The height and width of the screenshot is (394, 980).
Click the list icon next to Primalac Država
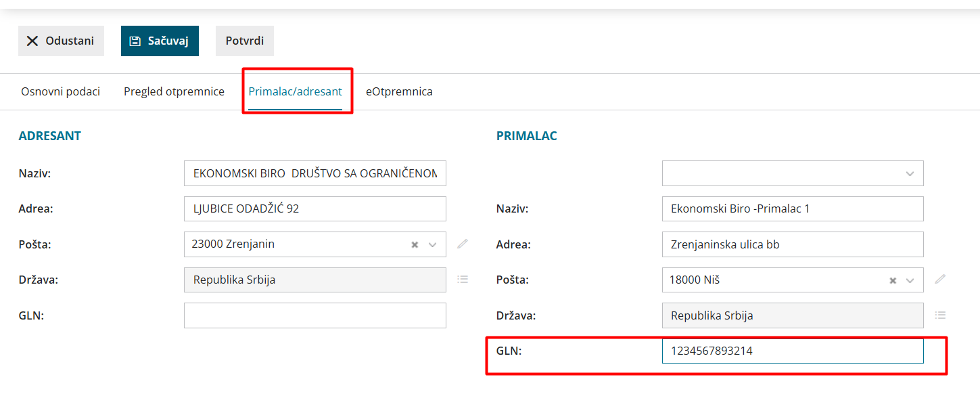940,315
